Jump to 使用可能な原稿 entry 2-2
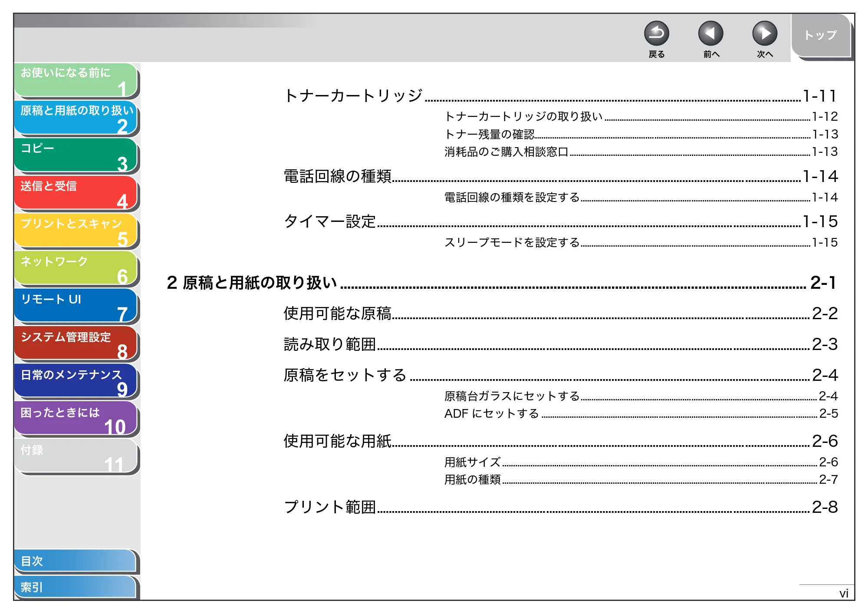This screenshot has width=868, height=614. click(560, 314)
